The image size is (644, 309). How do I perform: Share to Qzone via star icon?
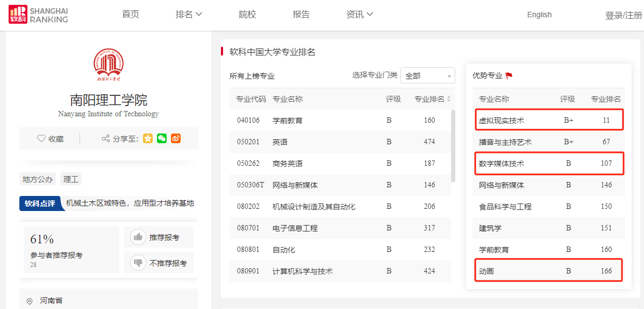pos(148,138)
